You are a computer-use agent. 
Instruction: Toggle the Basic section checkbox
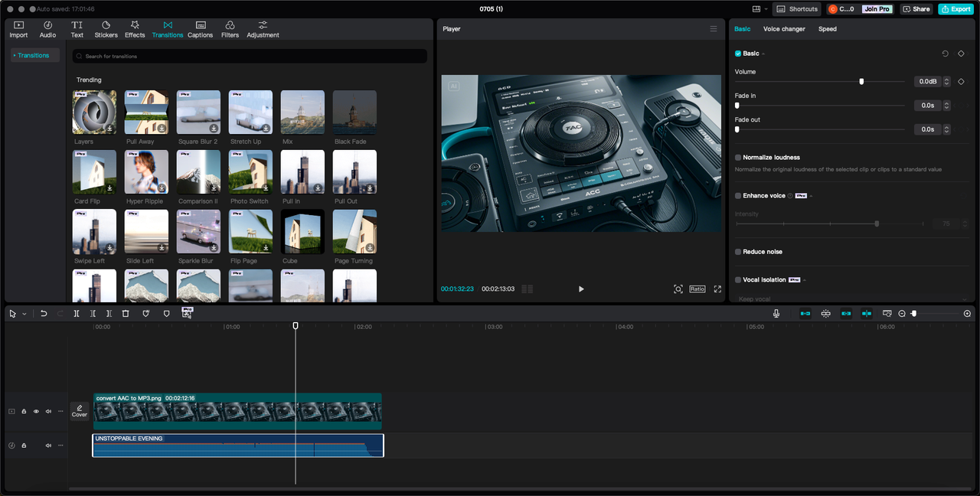point(738,54)
